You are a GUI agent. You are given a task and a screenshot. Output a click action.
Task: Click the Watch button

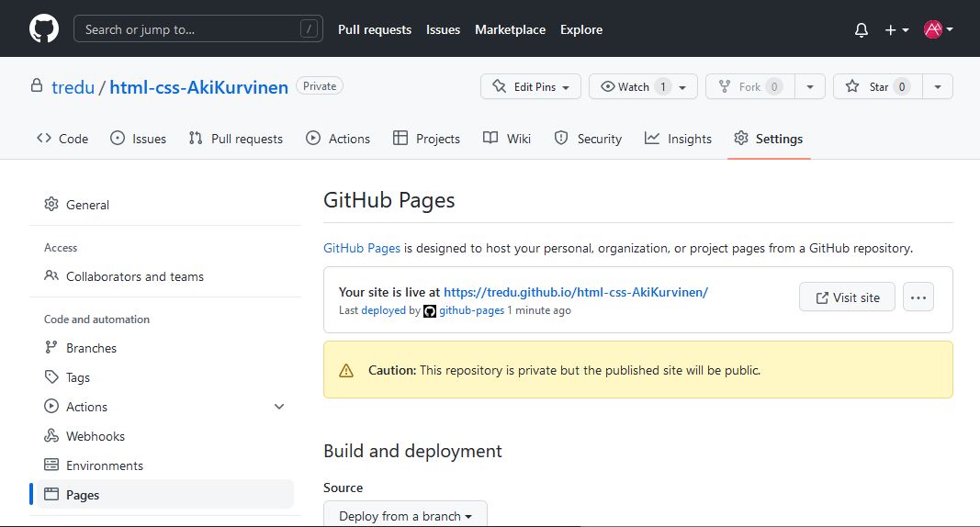pos(643,86)
